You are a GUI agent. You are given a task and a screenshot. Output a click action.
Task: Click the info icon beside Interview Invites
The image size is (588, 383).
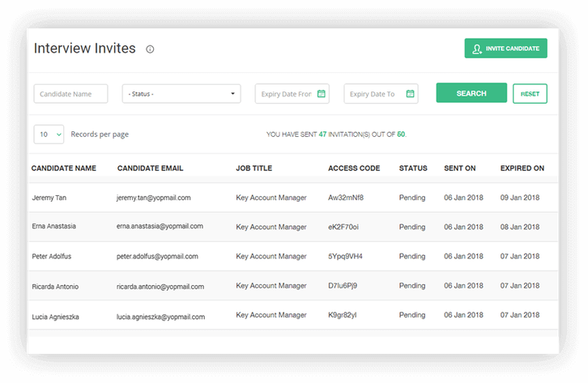point(150,49)
